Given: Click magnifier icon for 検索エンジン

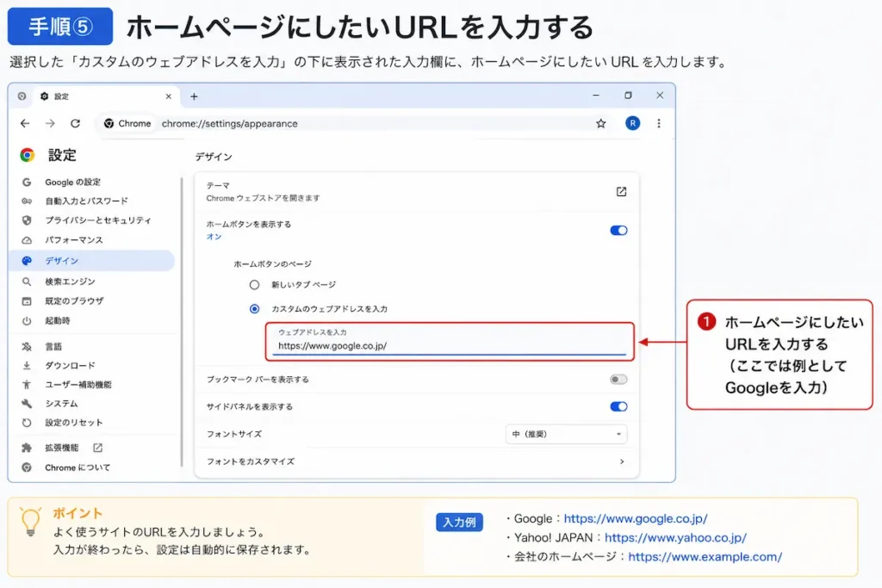Looking at the screenshot, I should pyautogui.click(x=27, y=282).
